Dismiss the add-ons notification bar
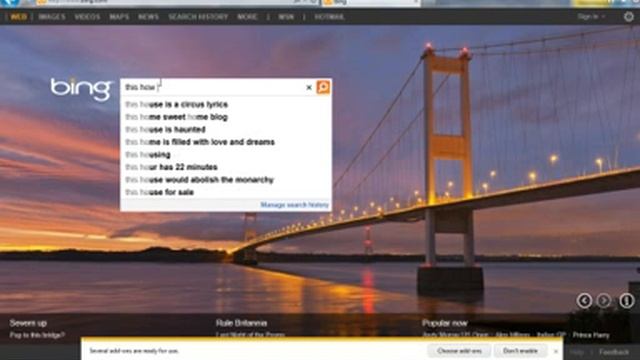The width and height of the screenshot is (640, 360). tap(555, 351)
